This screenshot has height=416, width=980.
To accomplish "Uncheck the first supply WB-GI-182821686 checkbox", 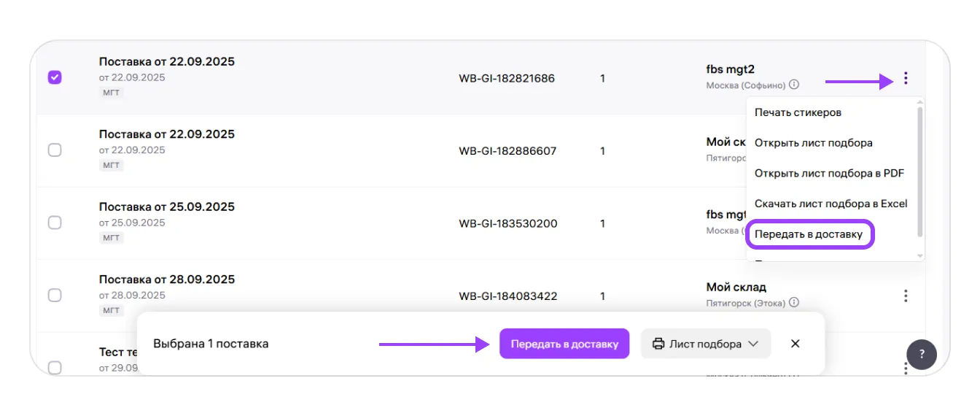I will [55, 77].
